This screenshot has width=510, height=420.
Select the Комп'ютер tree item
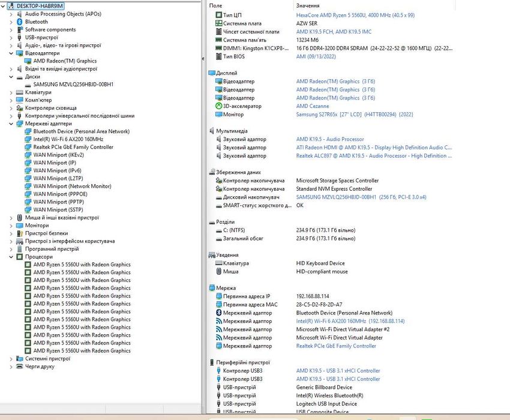38,100
